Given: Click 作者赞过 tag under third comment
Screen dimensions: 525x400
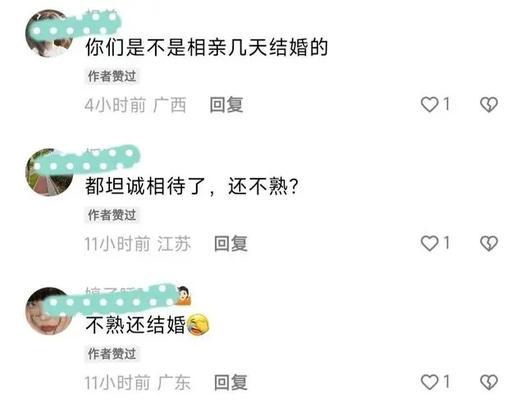Looking at the screenshot, I should coord(112,354).
